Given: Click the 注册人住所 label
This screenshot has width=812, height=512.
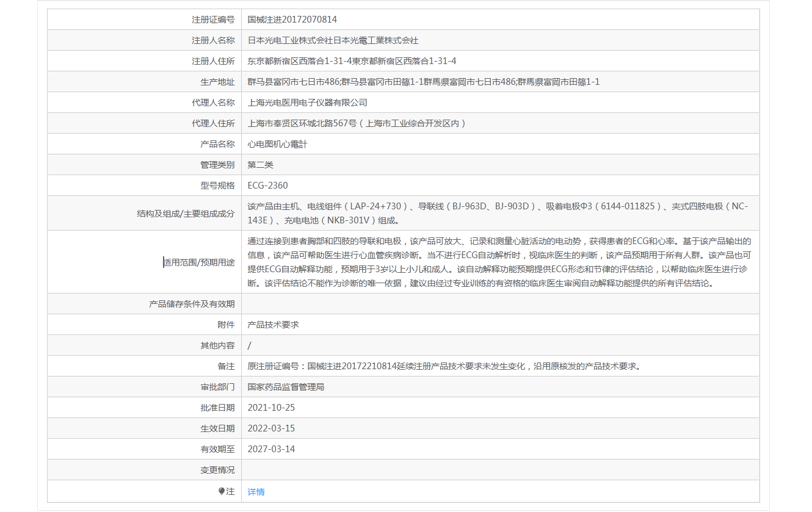Looking at the screenshot, I should click(213, 61).
